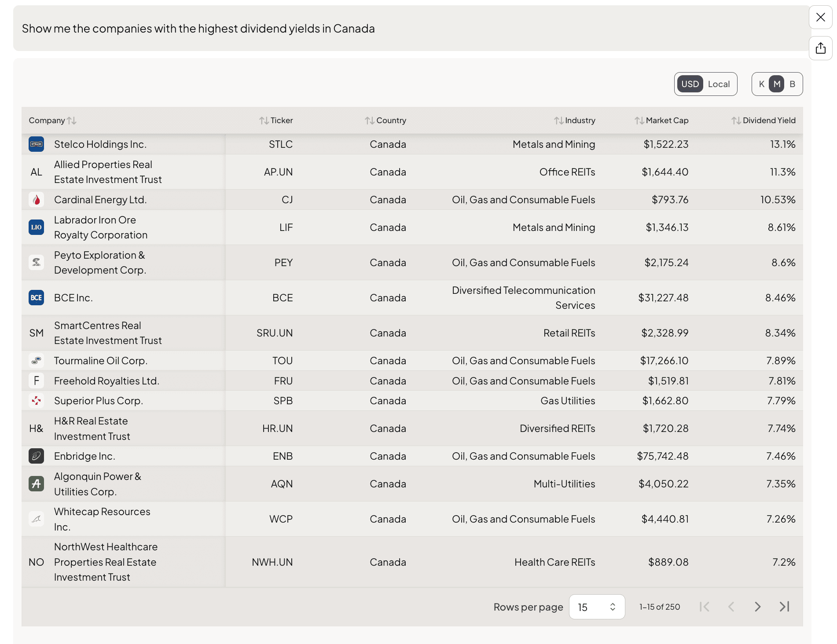Click the Stelco Holdings logo icon
837x644 pixels.
click(x=36, y=144)
